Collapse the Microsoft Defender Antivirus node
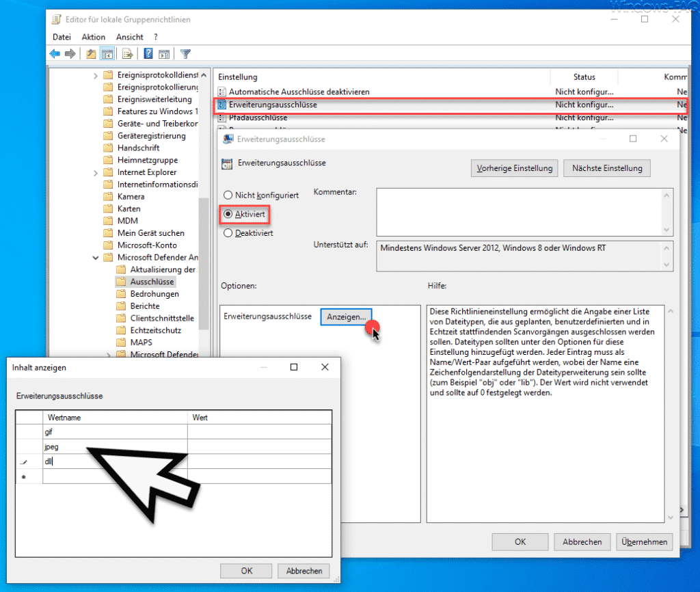The height and width of the screenshot is (592, 700). [95, 258]
